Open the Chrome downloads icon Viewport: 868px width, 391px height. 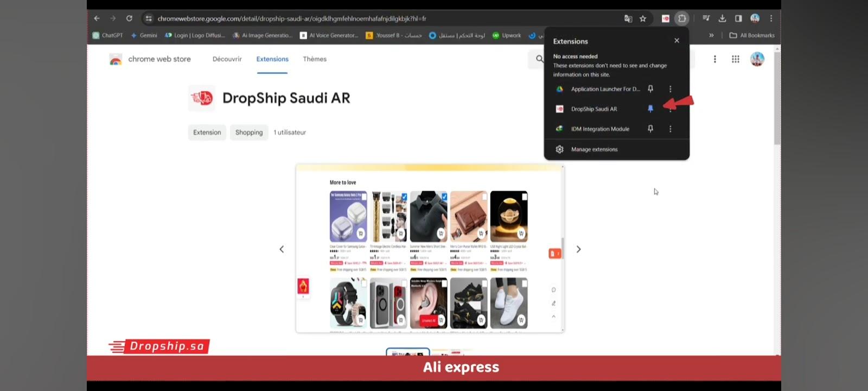click(722, 18)
